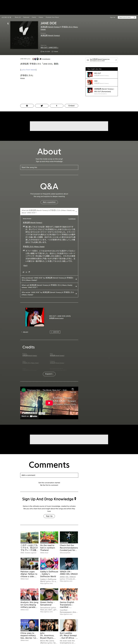138x644 pixels.
Task: Click the ticket icon in live banner
Action: [x=88, y=60]
